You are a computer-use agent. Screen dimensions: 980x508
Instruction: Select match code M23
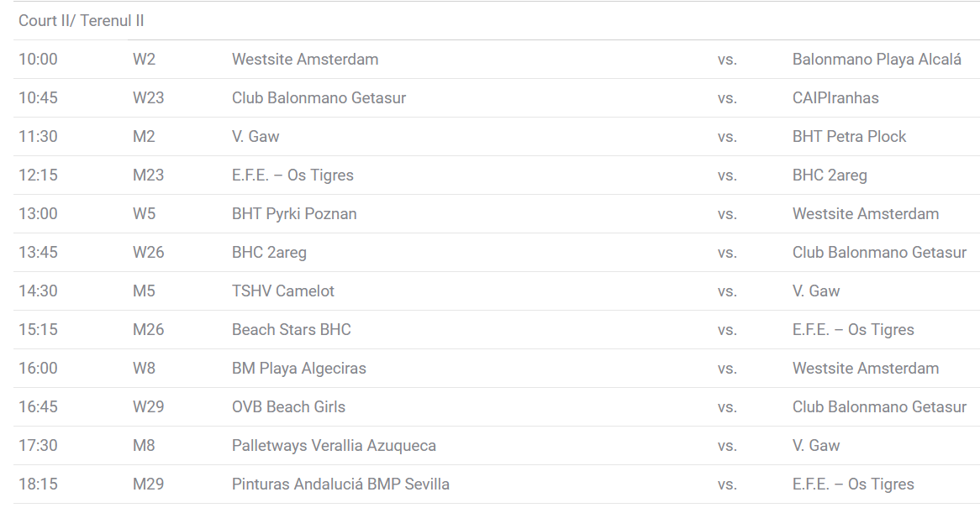pos(149,175)
